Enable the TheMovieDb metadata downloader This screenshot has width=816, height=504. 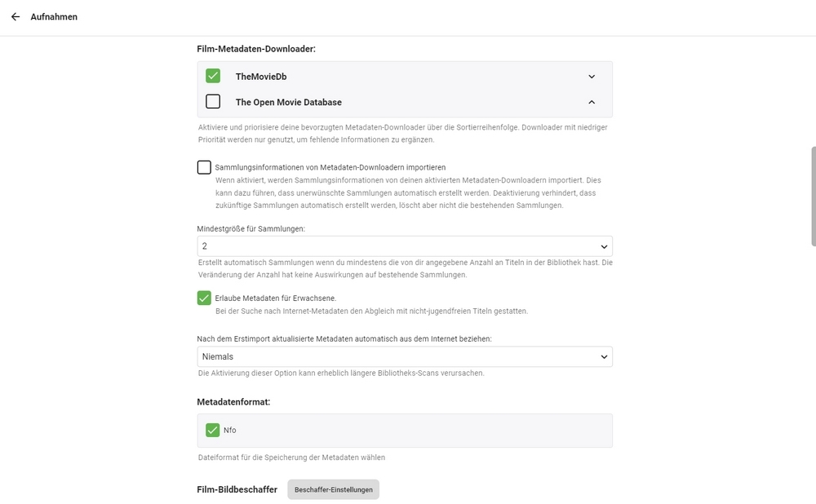point(213,76)
